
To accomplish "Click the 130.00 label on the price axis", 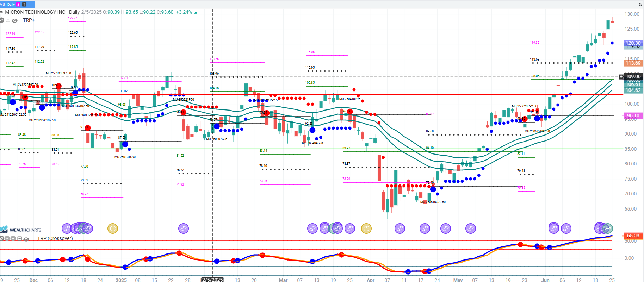I will pyautogui.click(x=632, y=14).
